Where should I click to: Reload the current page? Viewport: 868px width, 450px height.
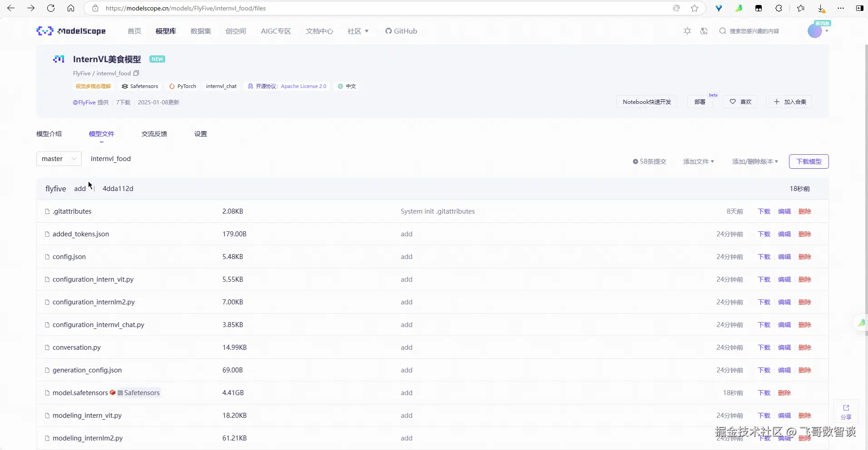(x=51, y=8)
